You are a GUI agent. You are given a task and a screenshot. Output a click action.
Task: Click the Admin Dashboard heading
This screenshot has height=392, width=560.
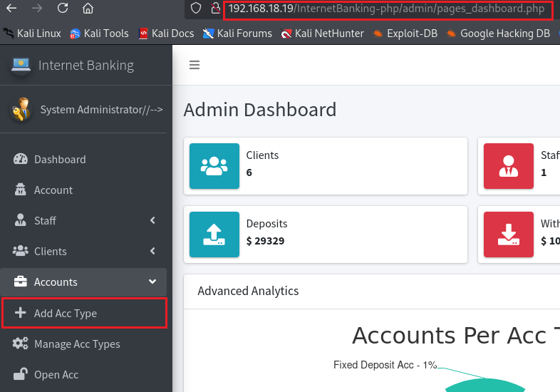point(260,109)
